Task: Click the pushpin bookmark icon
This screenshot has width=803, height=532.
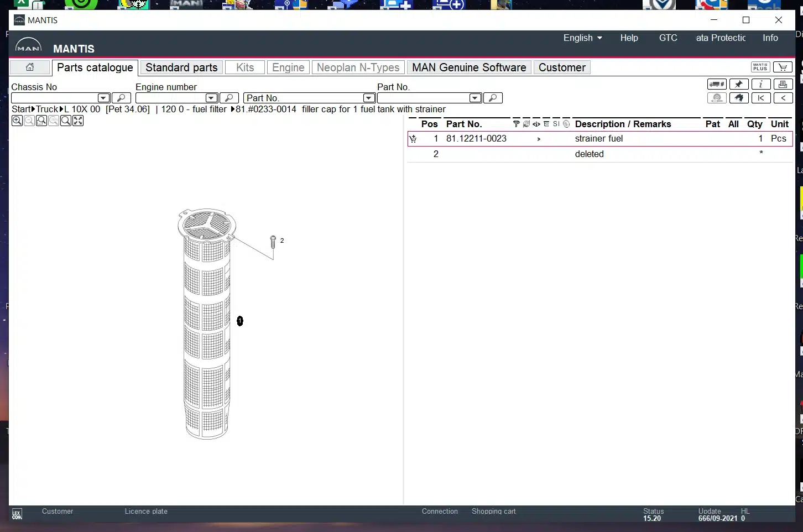Action: (x=739, y=84)
